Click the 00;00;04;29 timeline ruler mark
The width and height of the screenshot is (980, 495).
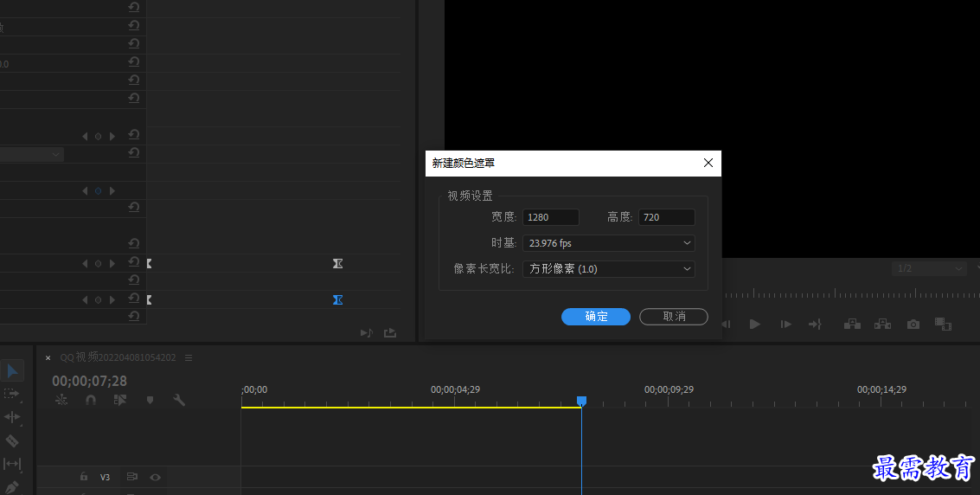coord(455,389)
